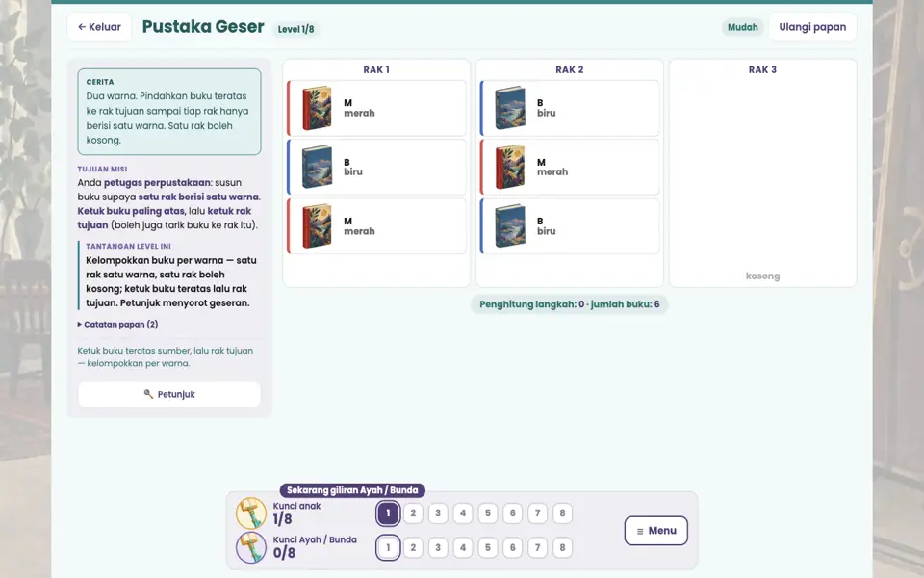Click the Kunci Ayah / Bunda key icon
Image resolution: width=924 pixels, height=578 pixels.
(251, 547)
